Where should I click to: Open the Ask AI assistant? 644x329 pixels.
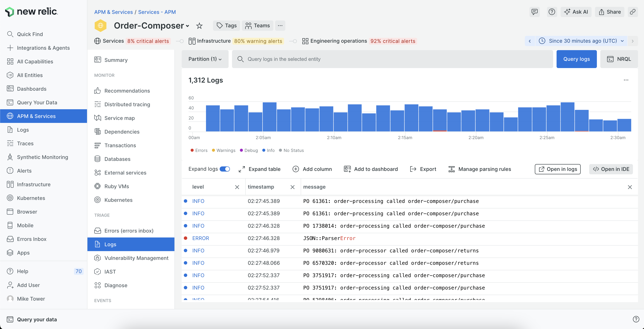click(x=576, y=12)
